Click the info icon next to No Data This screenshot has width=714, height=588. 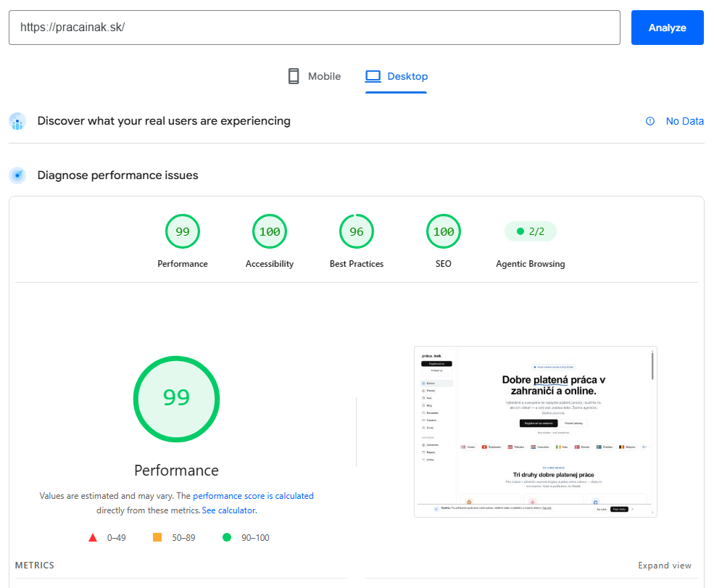[650, 121]
